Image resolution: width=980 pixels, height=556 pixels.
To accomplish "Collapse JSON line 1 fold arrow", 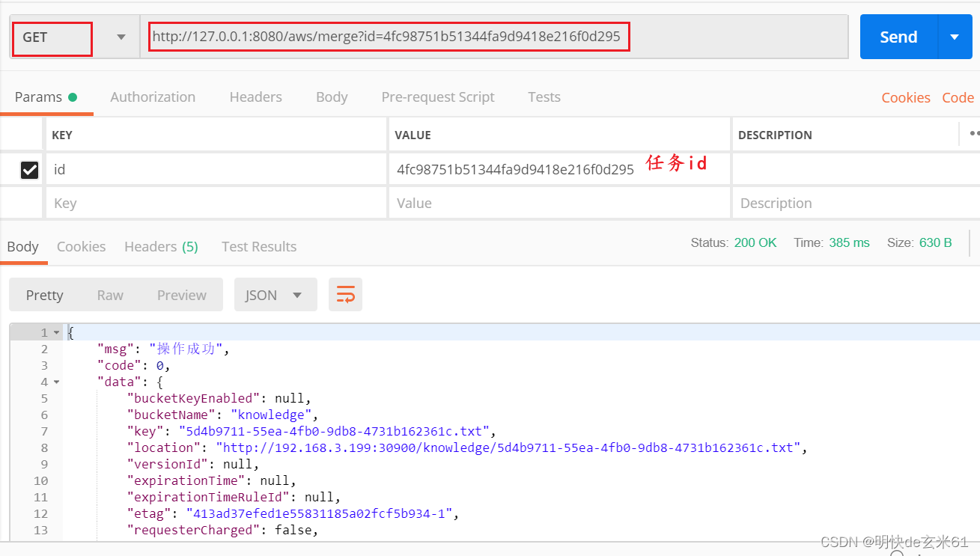I will pos(57,332).
